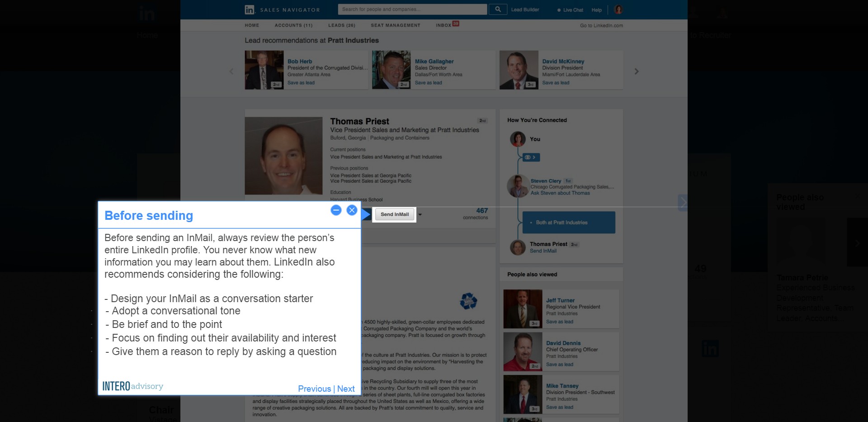Open Steven Clery's profile link
Screen dimensions: 868x422
click(x=546, y=181)
